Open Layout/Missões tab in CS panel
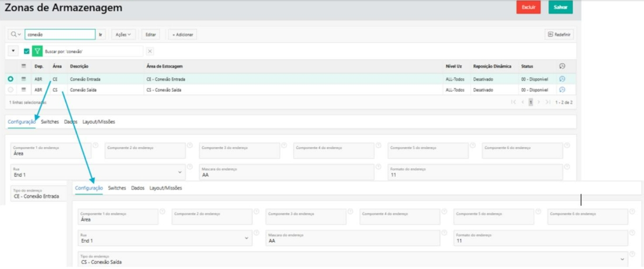This screenshot has width=644, height=269. click(x=165, y=188)
